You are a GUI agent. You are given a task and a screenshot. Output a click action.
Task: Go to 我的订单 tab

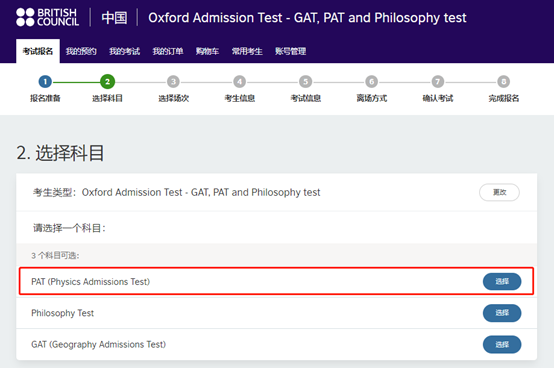pos(168,51)
